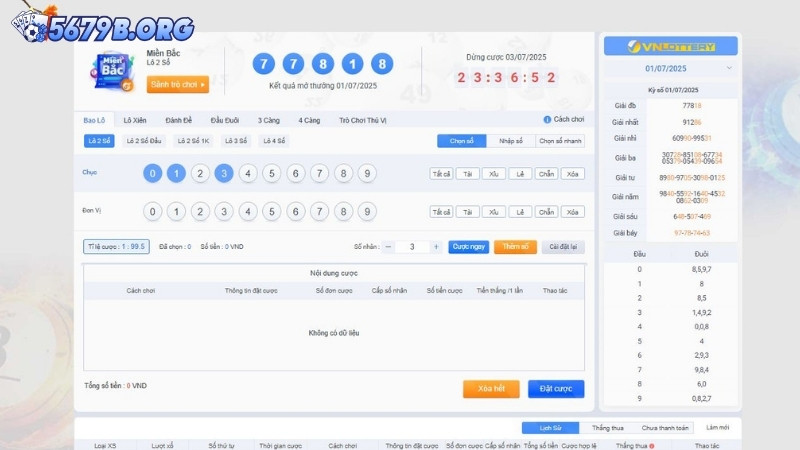This screenshot has width=800, height=450.
Task: Click Xỉu in Chục row
Action: (x=494, y=174)
